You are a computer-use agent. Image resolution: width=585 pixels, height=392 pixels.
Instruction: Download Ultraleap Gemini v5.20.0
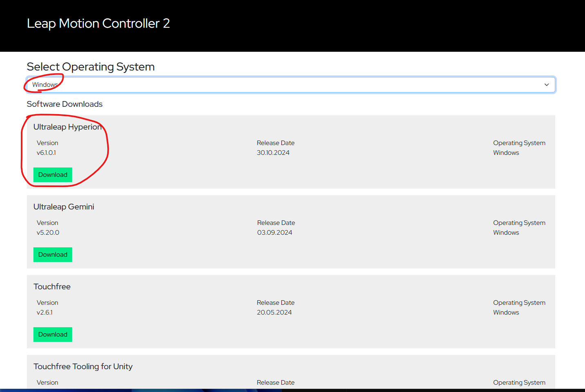53,255
